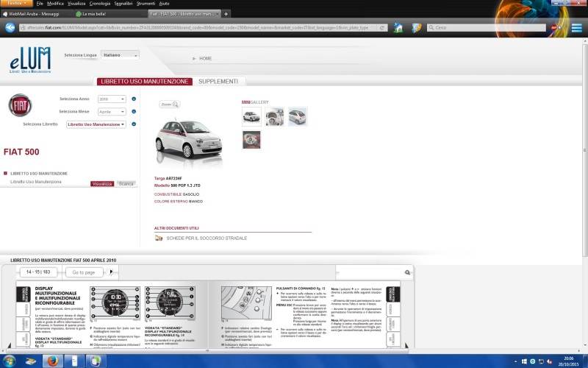Open the Seleziona Mese dropdown
This screenshot has width=588, height=368.
pos(112,112)
